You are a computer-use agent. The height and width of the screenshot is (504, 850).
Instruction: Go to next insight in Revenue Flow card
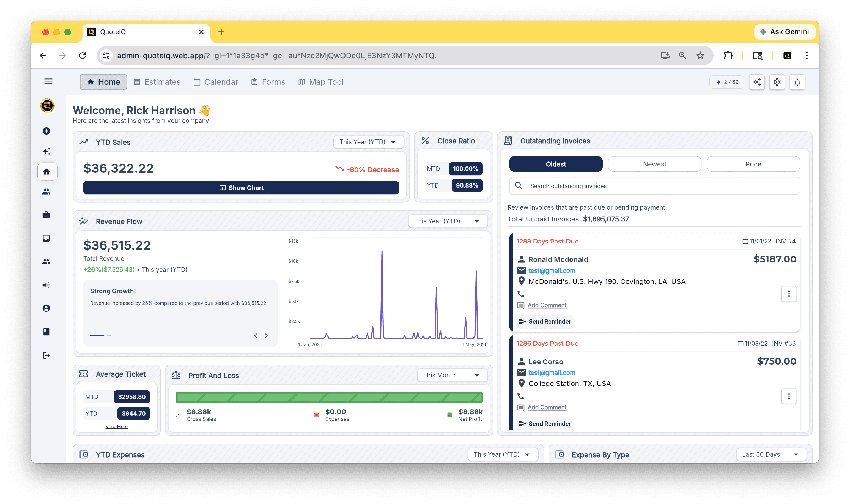[x=267, y=336]
